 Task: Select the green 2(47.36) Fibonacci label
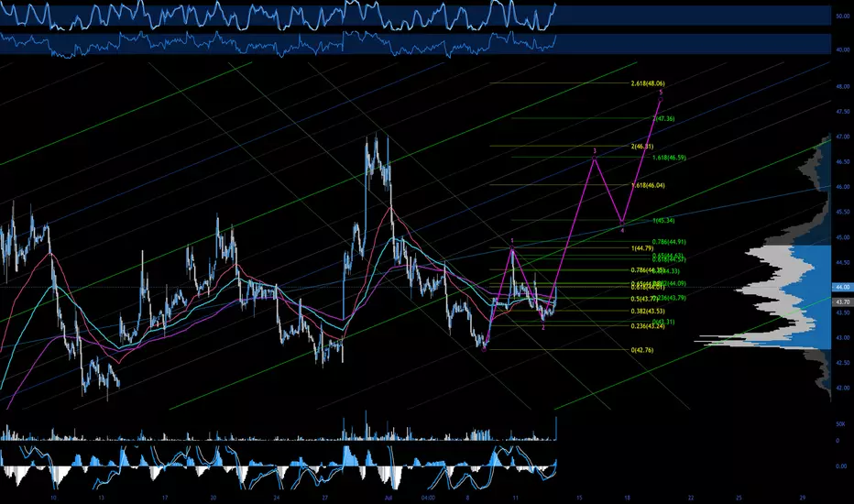pos(664,118)
